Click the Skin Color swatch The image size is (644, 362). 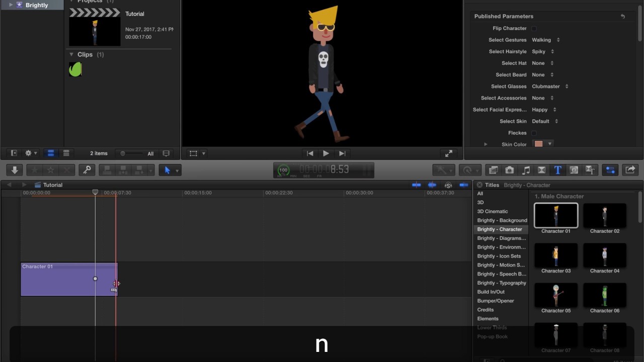[x=539, y=144]
